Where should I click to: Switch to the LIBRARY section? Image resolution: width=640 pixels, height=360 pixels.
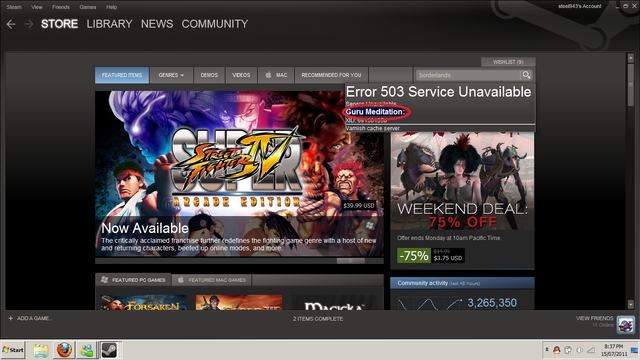109,24
